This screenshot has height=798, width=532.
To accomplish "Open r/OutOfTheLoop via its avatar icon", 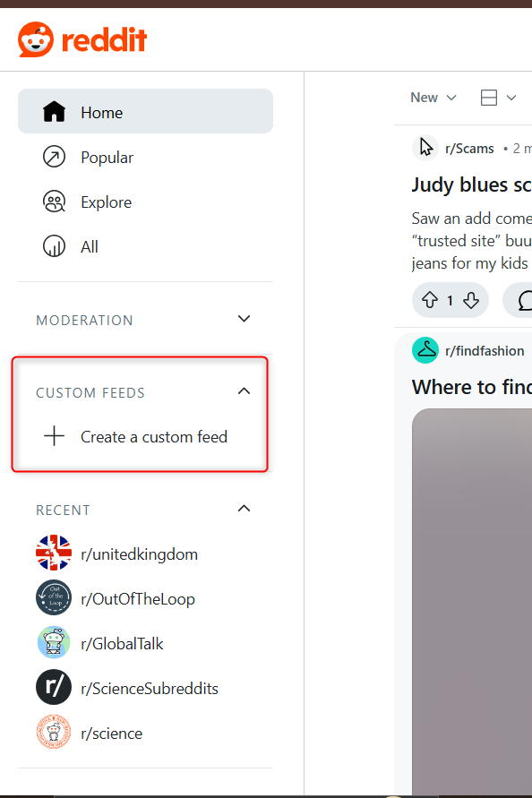I will point(54,597).
